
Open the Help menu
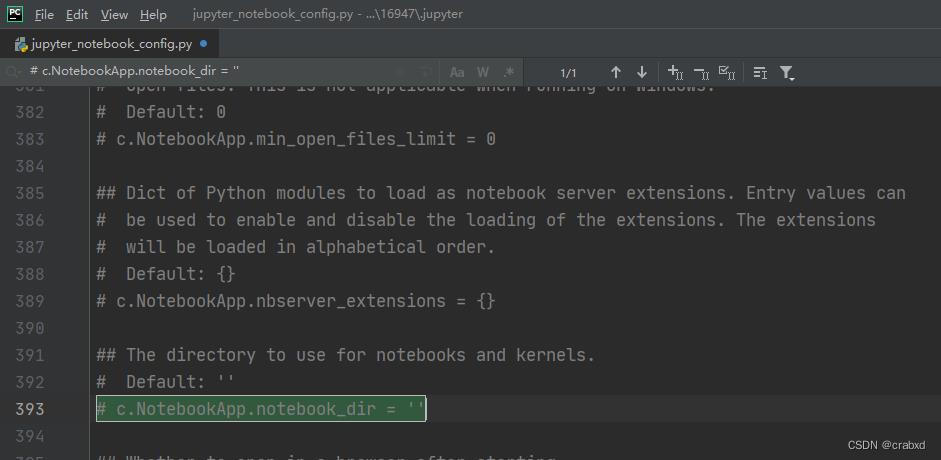[x=153, y=15]
